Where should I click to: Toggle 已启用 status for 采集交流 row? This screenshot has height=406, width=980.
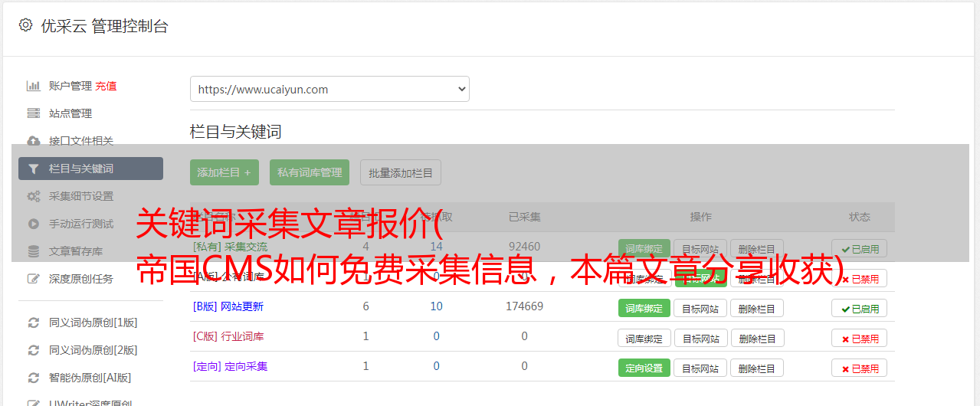[860, 249]
